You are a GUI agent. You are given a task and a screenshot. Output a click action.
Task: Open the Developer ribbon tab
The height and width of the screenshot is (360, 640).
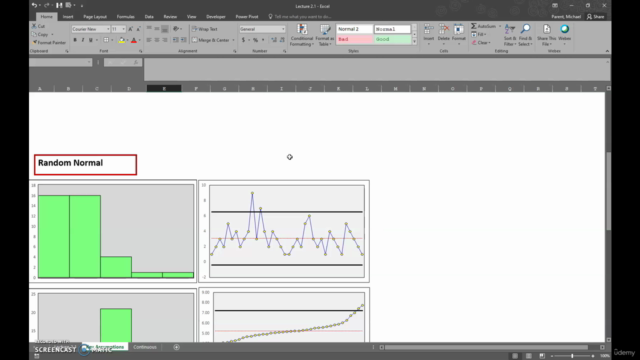(x=216, y=17)
